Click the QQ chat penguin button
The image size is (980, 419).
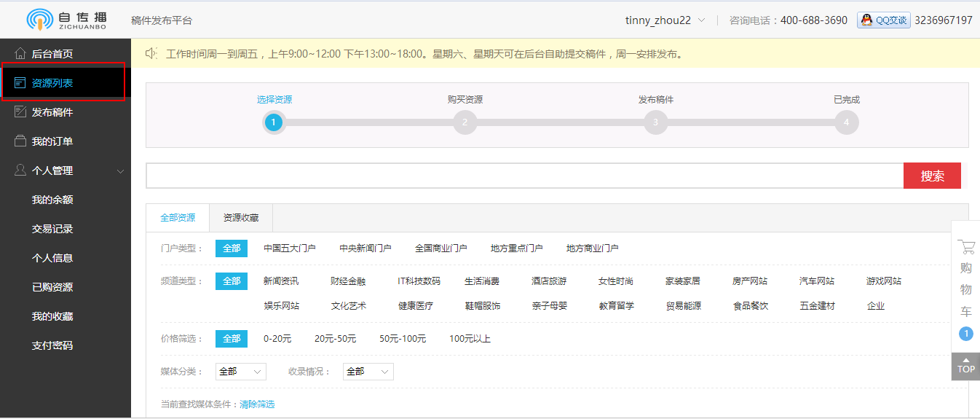pyautogui.click(x=884, y=20)
